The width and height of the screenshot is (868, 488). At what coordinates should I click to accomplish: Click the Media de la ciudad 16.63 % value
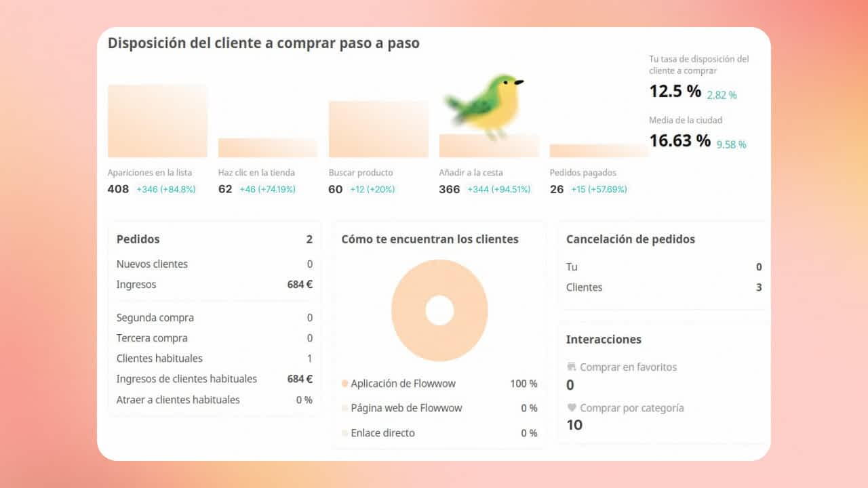click(679, 141)
